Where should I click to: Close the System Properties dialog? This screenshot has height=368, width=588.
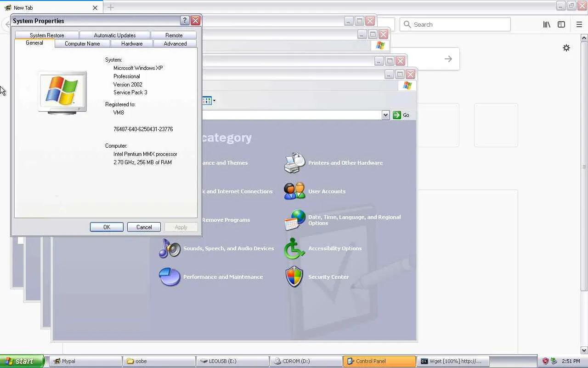pos(195,21)
